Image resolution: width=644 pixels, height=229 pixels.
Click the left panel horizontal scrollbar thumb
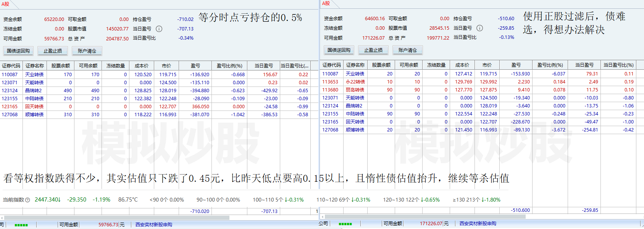[116, 218]
